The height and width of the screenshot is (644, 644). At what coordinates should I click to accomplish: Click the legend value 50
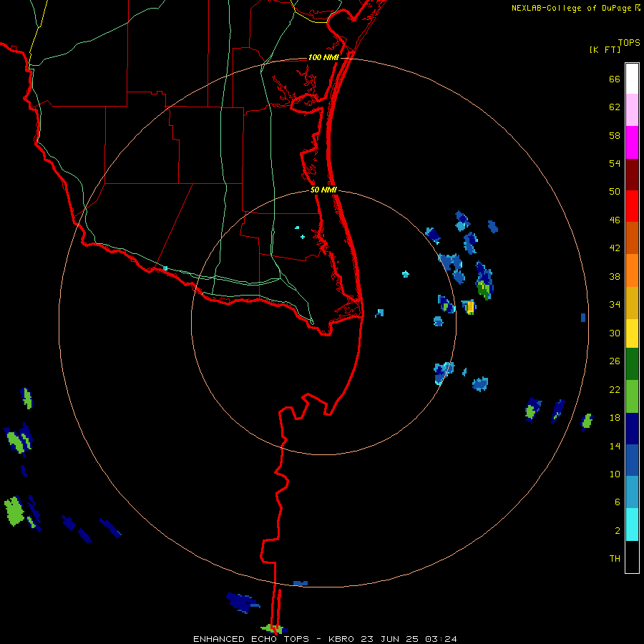pos(615,191)
